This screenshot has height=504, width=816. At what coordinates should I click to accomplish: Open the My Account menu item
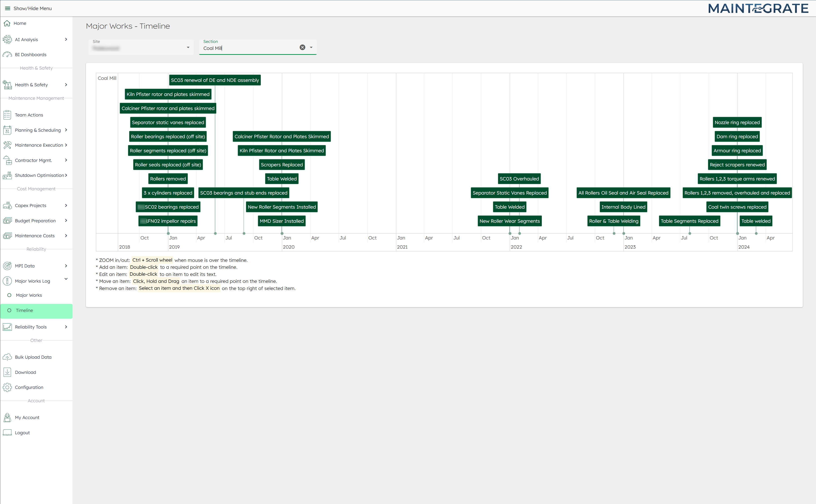pyautogui.click(x=27, y=417)
